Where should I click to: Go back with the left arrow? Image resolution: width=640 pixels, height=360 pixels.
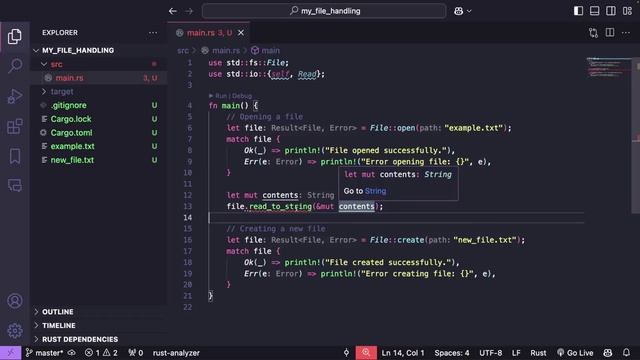pos(173,11)
